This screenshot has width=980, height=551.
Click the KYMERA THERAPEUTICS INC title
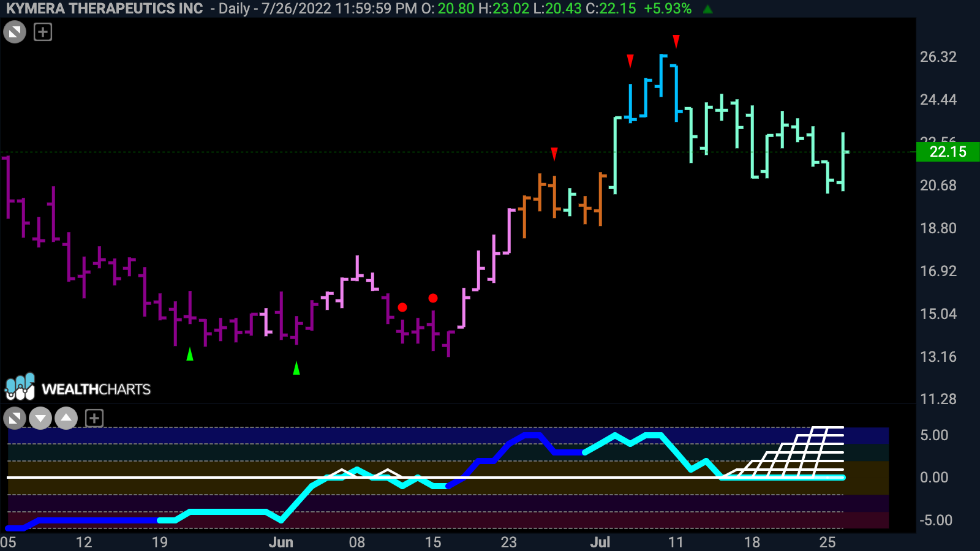tap(105, 9)
